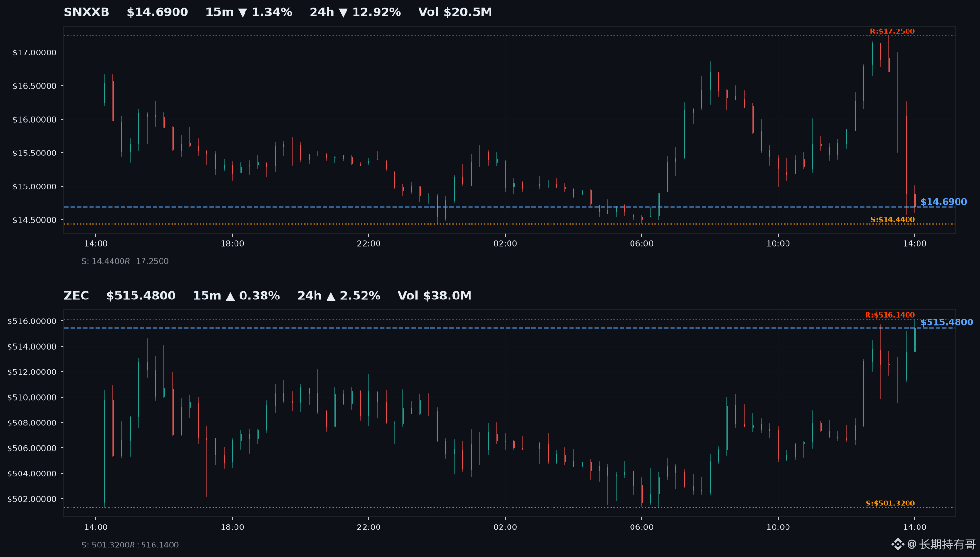Image resolution: width=980 pixels, height=557 pixels.
Task: Click ZEC current price tag $515.4800 at right
Action: pos(946,322)
